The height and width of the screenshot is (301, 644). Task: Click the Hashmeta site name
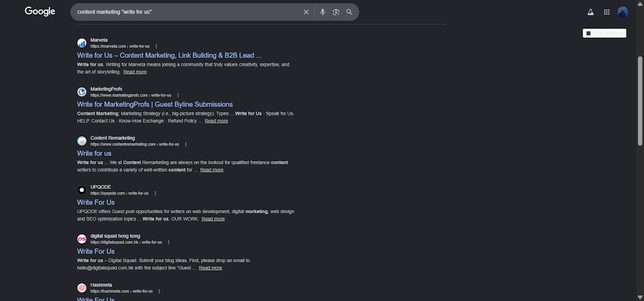101,285
